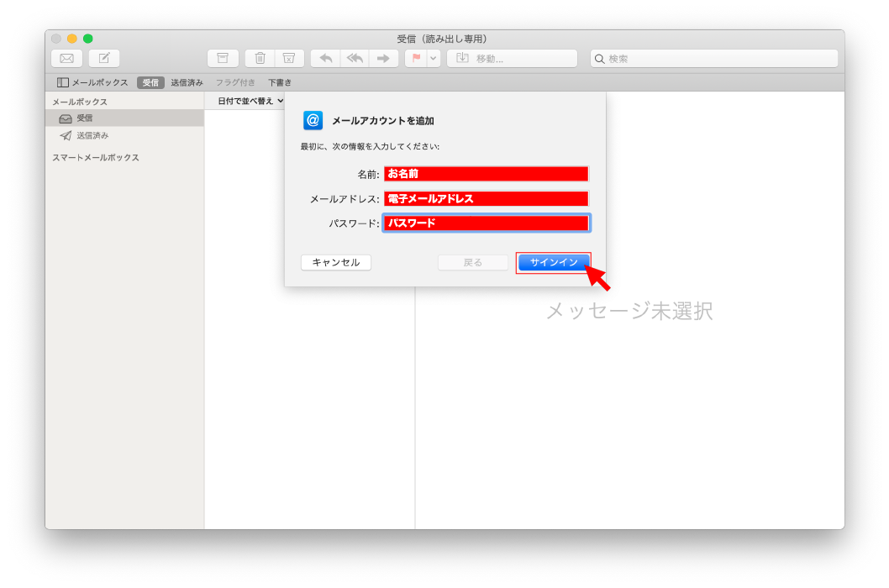Screen dimensions: 889x588
Task: Select 送信済み mailbox in the sidebar
Action: coord(92,135)
